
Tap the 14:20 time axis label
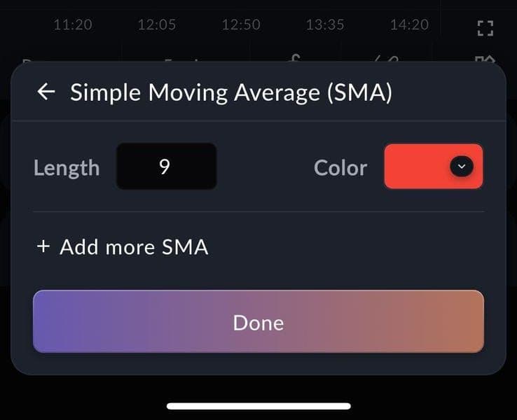click(409, 24)
